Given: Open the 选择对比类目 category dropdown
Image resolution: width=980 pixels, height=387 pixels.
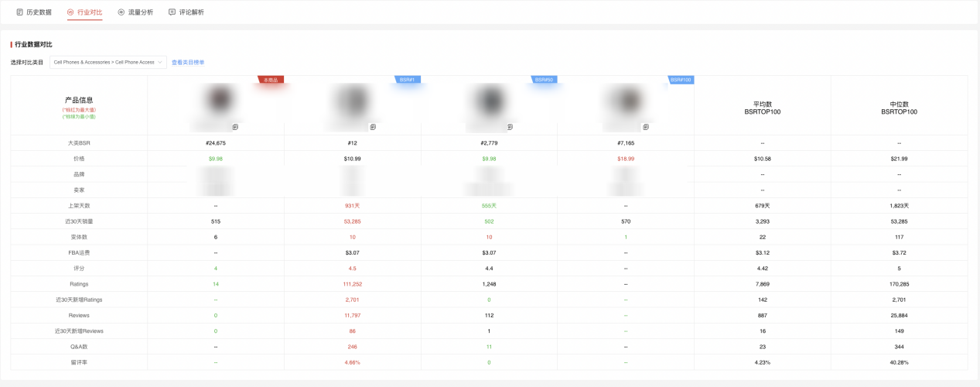Looking at the screenshot, I should point(108,62).
